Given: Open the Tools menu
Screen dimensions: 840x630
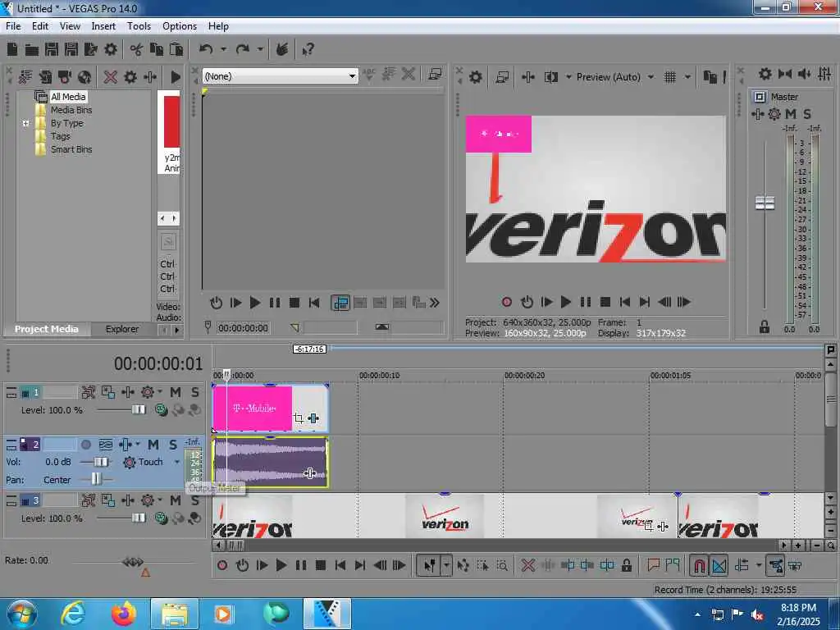Looking at the screenshot, I should click(139, 25).
